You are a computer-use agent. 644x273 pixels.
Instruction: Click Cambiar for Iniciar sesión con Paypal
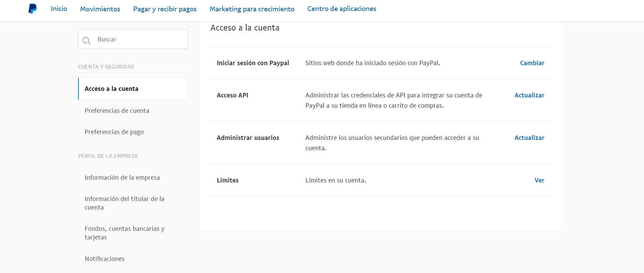(532, 63)
